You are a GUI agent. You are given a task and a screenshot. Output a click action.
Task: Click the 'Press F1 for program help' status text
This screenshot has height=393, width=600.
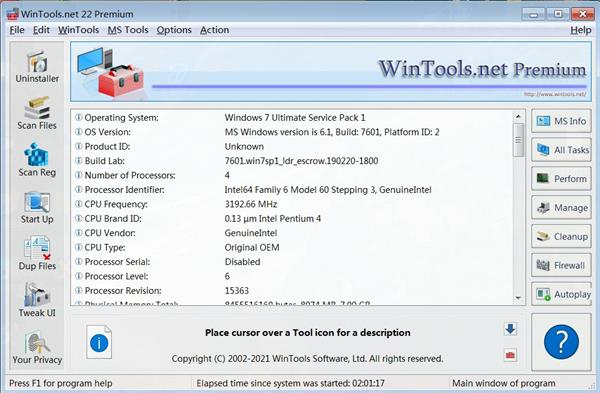[x=60, y=383]
